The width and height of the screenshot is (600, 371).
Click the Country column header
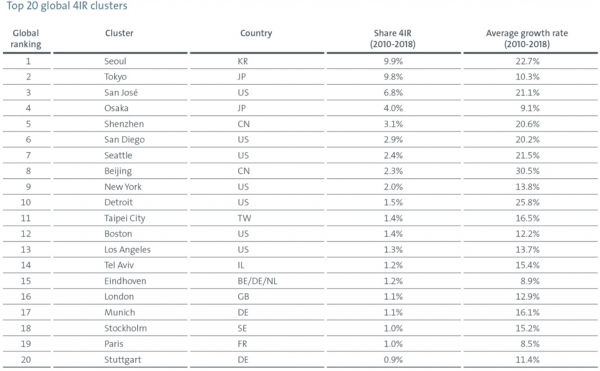pyautogui.click(x=256, y=33)
